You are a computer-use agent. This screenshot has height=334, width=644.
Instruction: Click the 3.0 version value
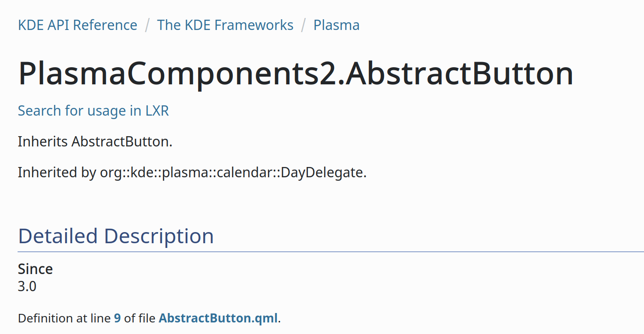click(27, 286)
